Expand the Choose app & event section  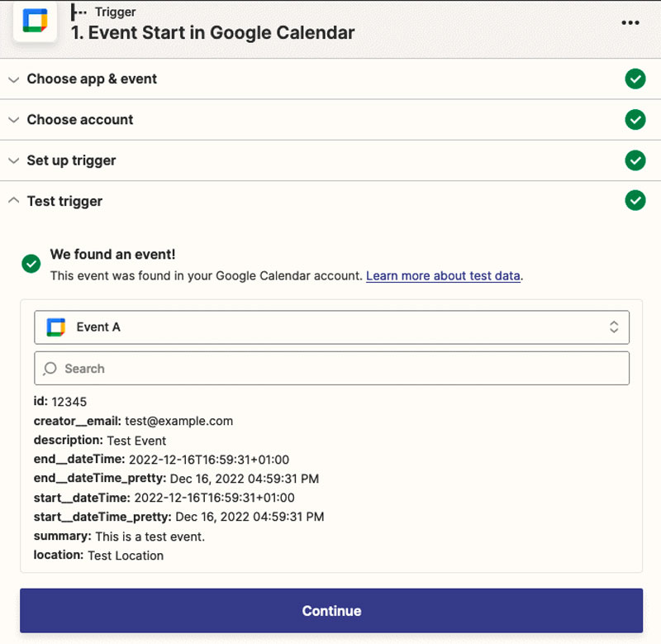click(330, 79)
